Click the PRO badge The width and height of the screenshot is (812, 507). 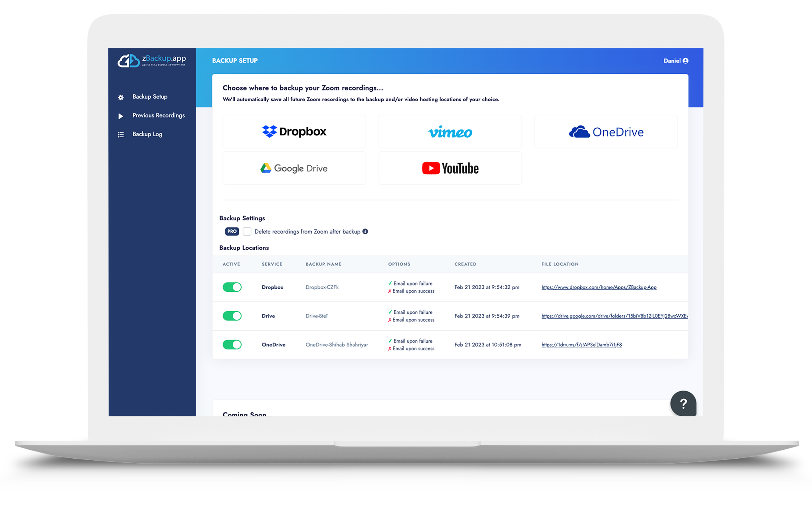coord(232,231)
